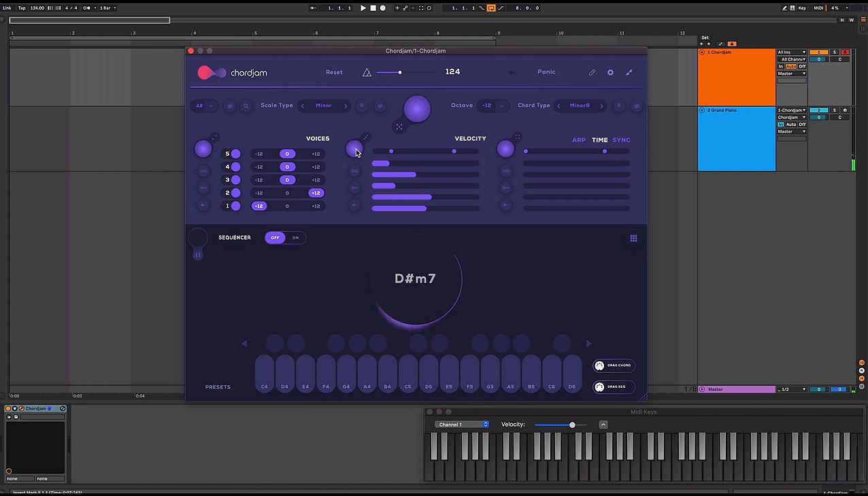Click the lock icon under Set

click(731, 44)
